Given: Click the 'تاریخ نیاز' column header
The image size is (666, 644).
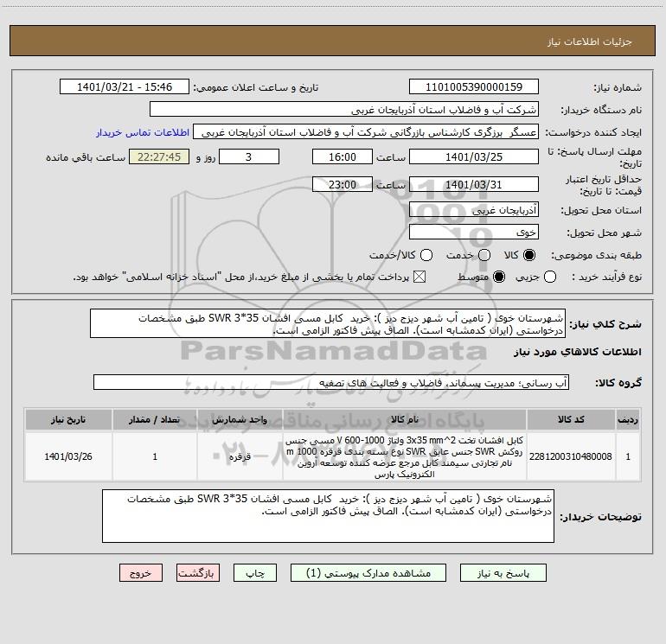Looking at the screenshot, I should tap(68, 419).
